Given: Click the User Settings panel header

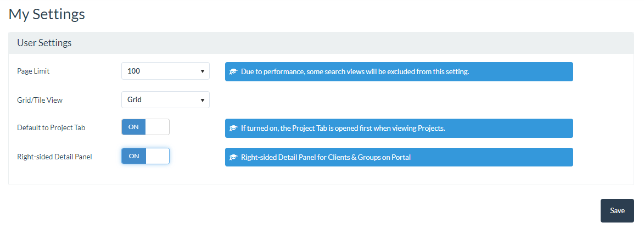Looking at the screenshot, I should (321, 43).
